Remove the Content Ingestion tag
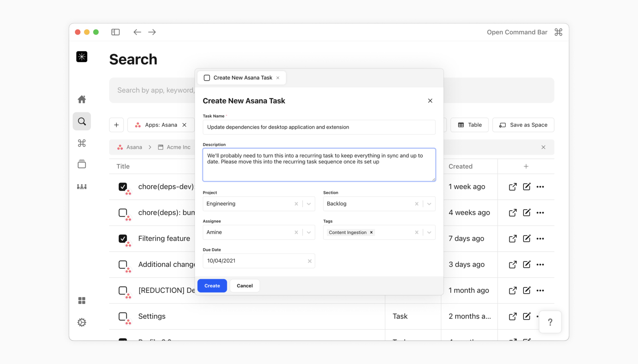Viewport: 638px width, 364px height. [371, 232]
